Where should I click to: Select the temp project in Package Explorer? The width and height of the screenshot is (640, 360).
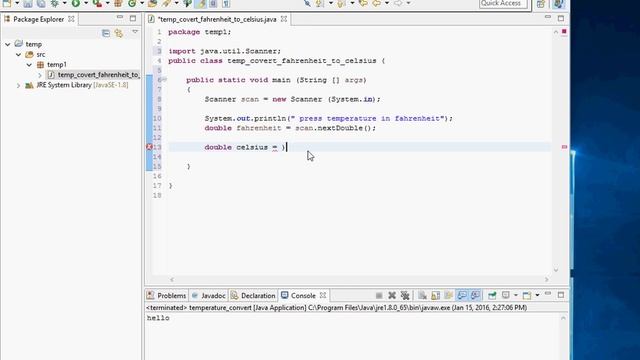pos(33,44)
